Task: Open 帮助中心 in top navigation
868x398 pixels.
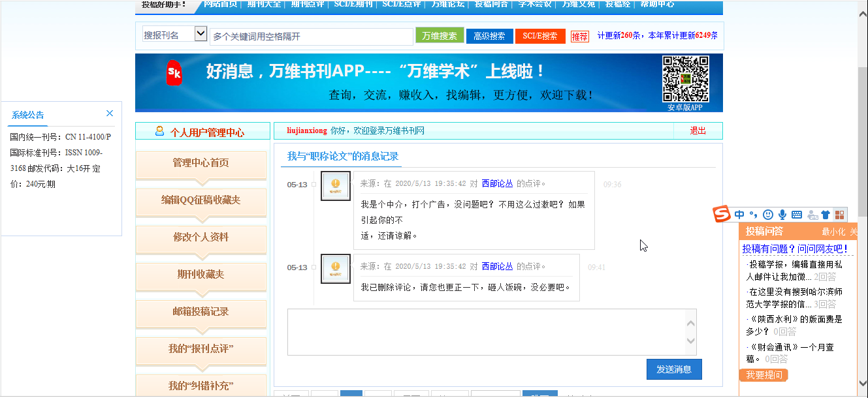Action: coord(657,4)
